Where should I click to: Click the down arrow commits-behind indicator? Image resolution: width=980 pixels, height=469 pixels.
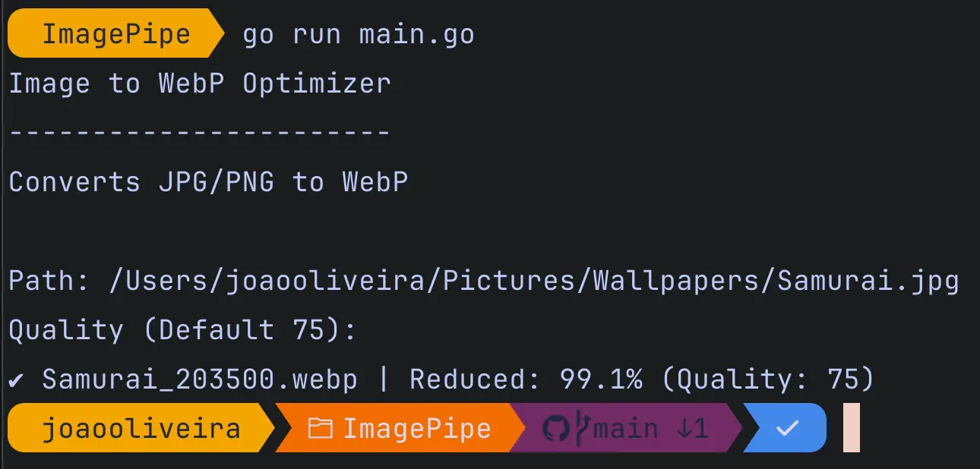[684, 430]
